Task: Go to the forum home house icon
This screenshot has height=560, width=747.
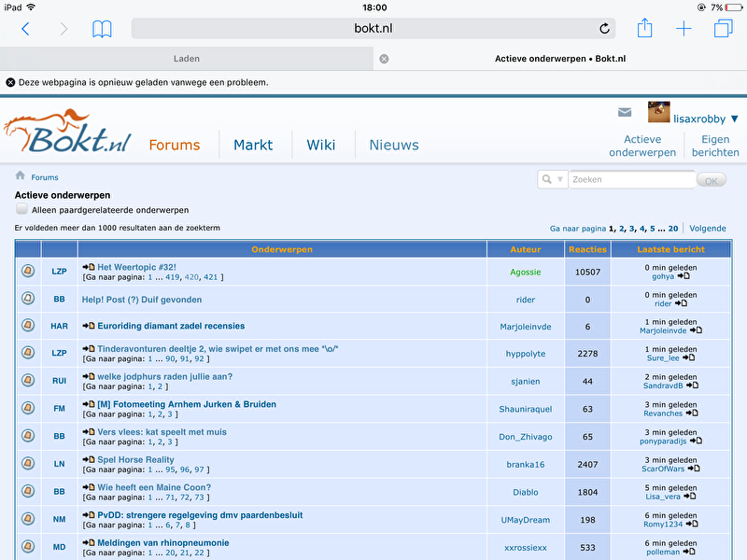Action: click(20, 175)
